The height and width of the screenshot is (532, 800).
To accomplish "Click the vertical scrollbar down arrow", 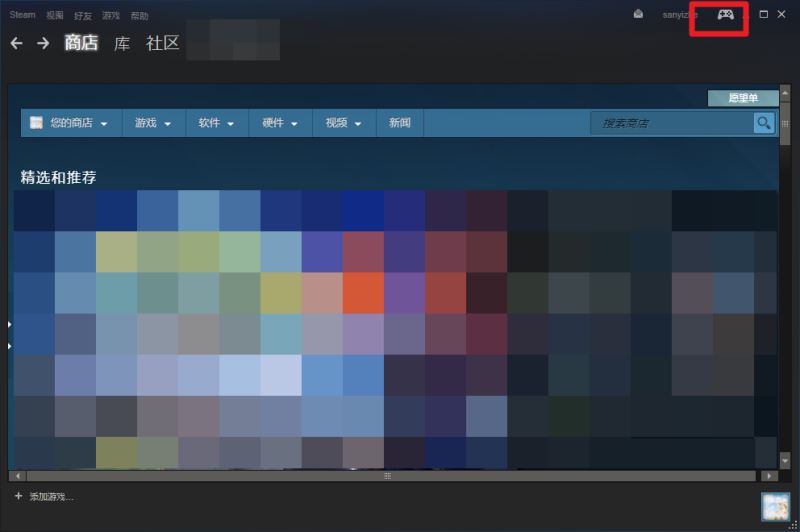I will (785, 461).
